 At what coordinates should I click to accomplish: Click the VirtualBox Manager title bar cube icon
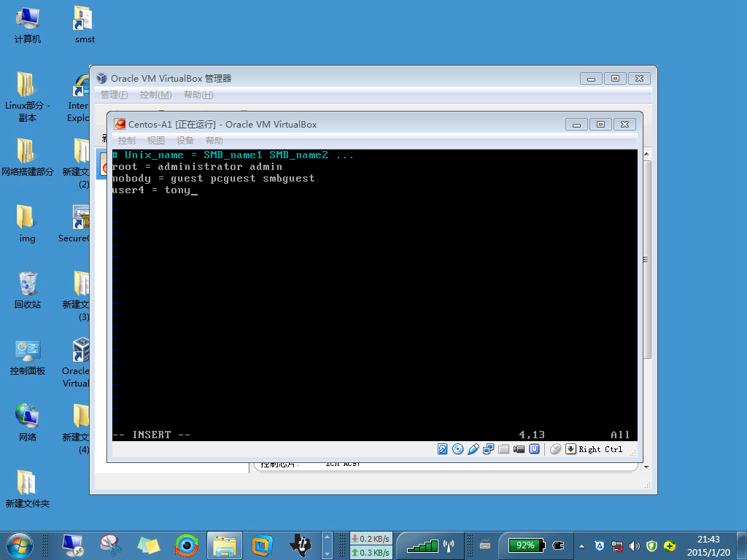(x=102, y=78)
